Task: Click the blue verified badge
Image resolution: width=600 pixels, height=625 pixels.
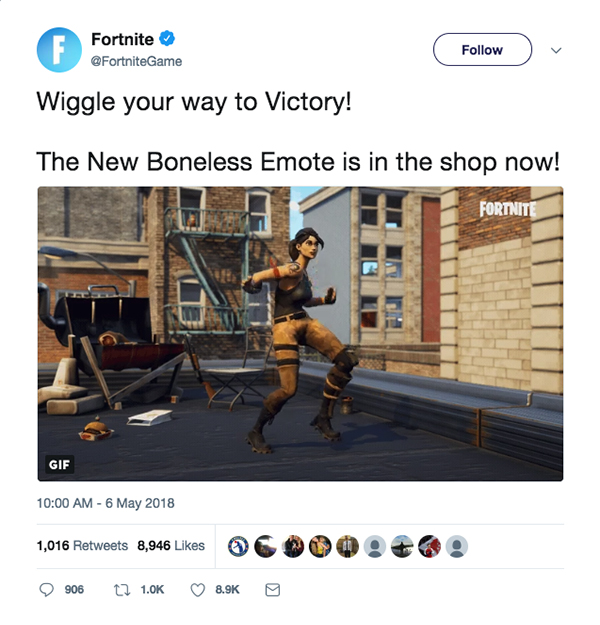Action: (x=167, y=39)
